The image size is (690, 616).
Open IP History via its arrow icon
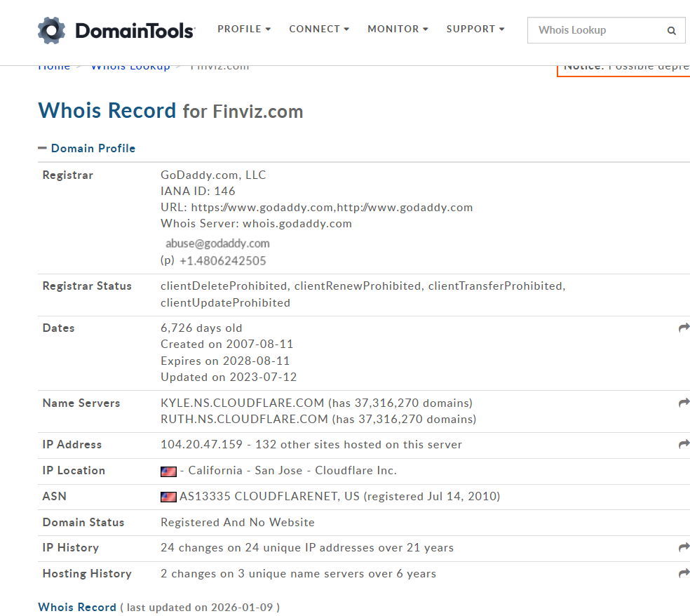pos(684,547)
